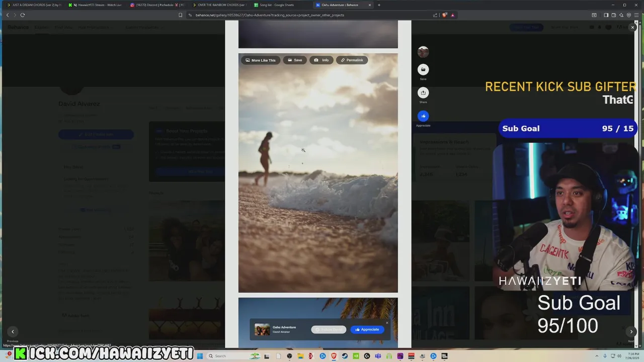This screenshot has width=644, height=362.
Task: Open File Explorer from the taskbar
Action: pyautogui.click(x=300, y=356)
